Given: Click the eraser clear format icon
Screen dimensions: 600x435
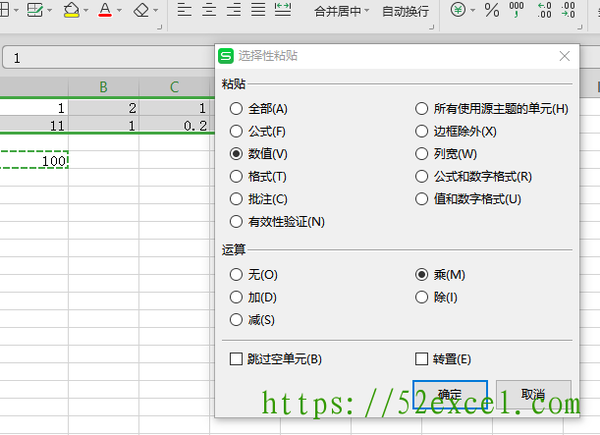Looking at the screenshot, I should 141,10.
